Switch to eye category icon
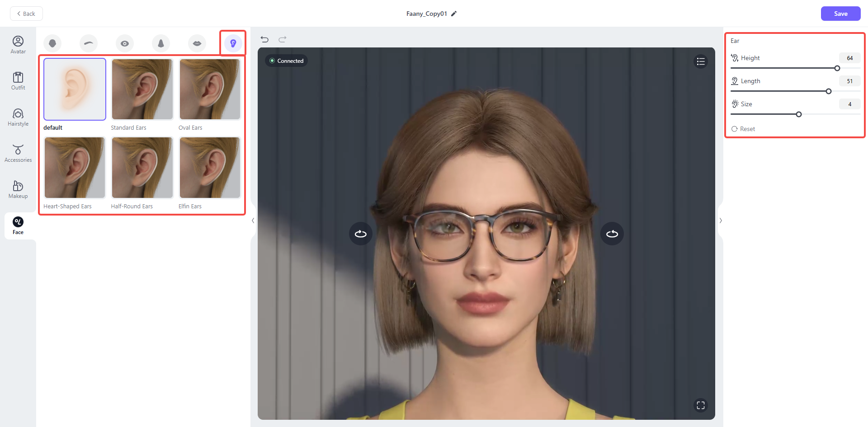868x427 pixels. (x=125, y=43)
